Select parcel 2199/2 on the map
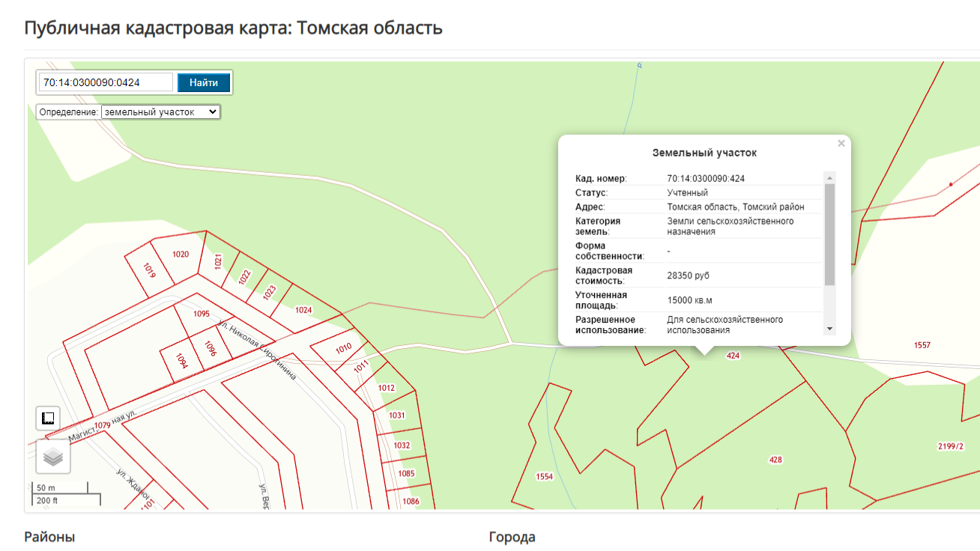Screen dimensions: 980x551 [950, 447]
